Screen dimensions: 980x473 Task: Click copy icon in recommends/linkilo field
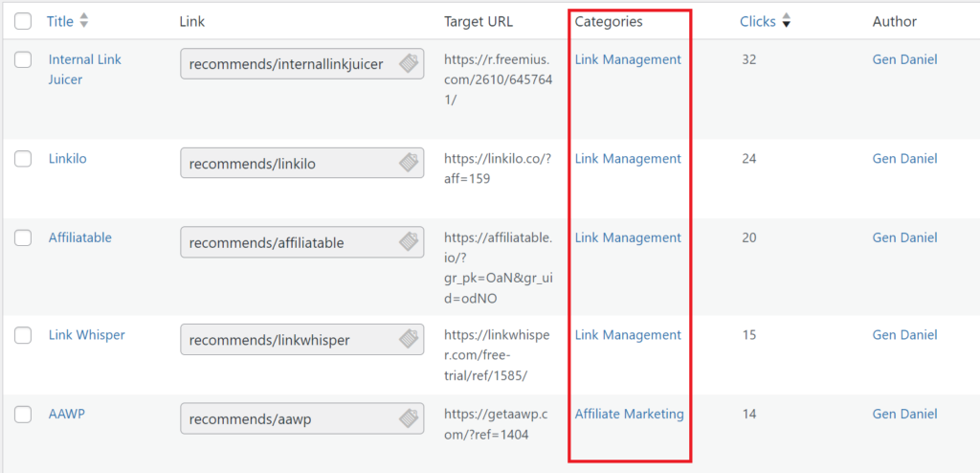pyautogui.click(x=409, y=164)
